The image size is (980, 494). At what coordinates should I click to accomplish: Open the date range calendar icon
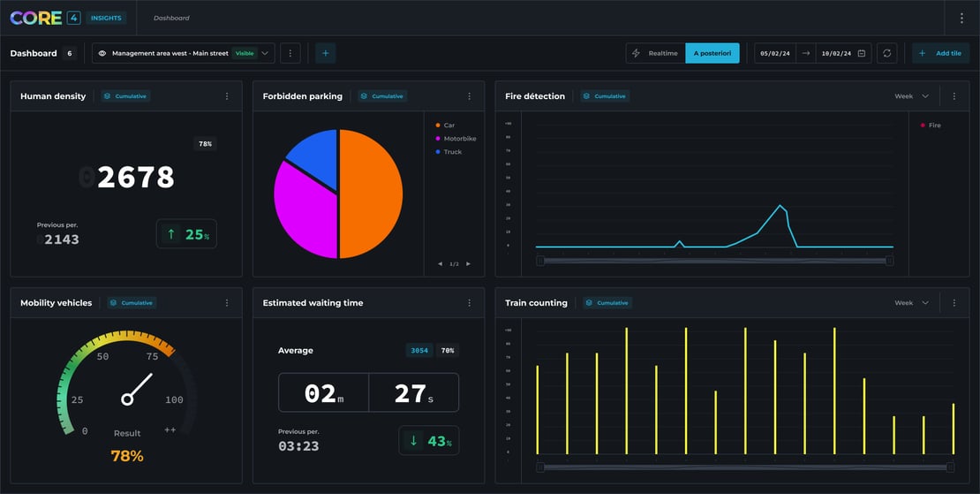[861, 53]
